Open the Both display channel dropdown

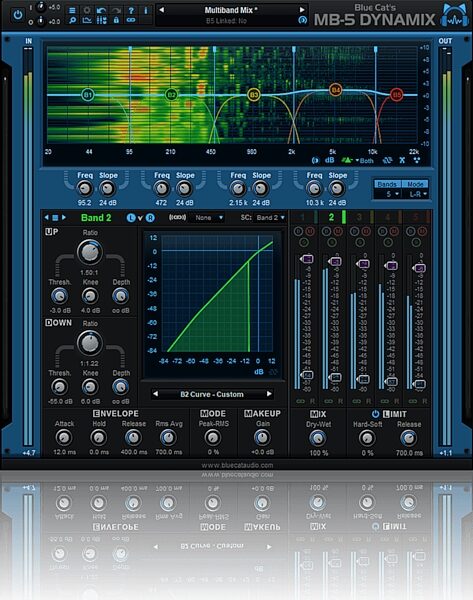point(364,161)
